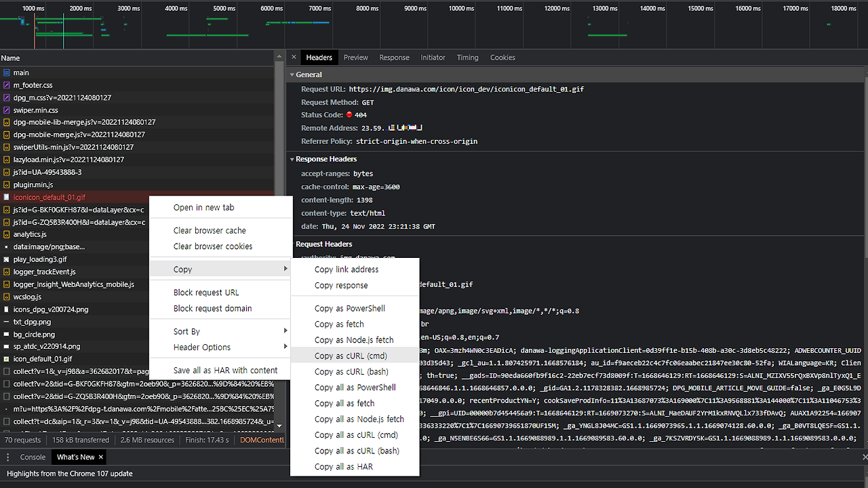Click the analytics.js script icon
Screen dimensions: 868x488
pyautogui.click(x=6, y=234)
